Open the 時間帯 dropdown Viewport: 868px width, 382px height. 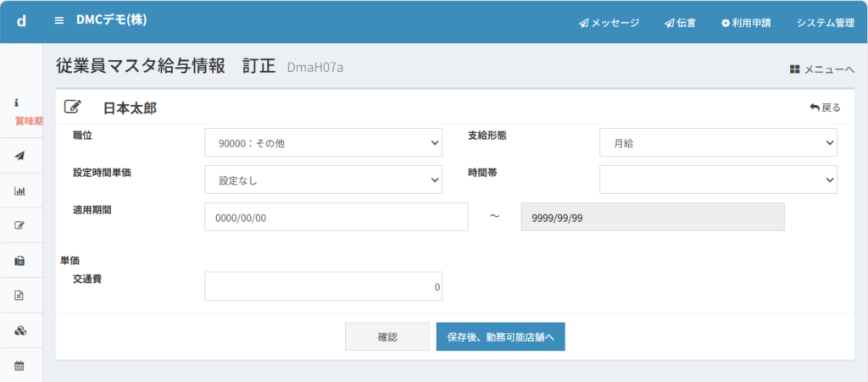click(718, 180)
